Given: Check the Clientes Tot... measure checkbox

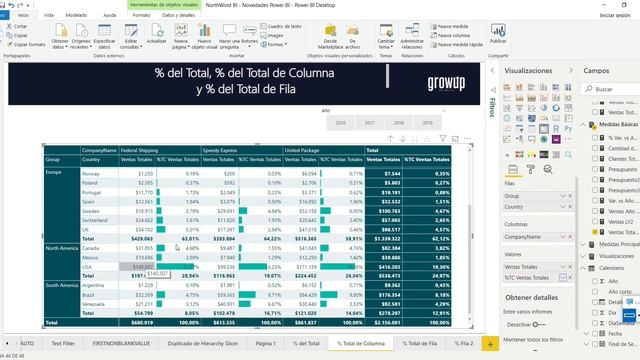Looking at the screenshot, I should coord(595,159).
